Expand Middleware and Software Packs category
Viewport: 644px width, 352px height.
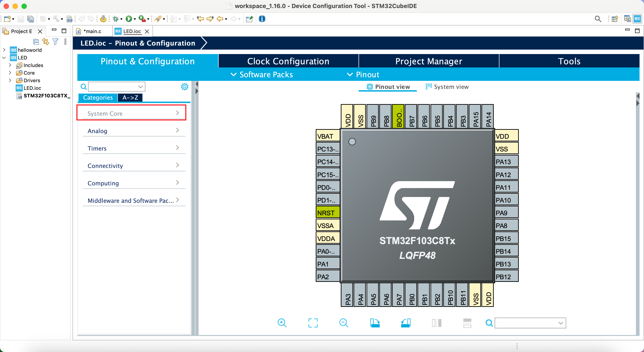(134, 201)
